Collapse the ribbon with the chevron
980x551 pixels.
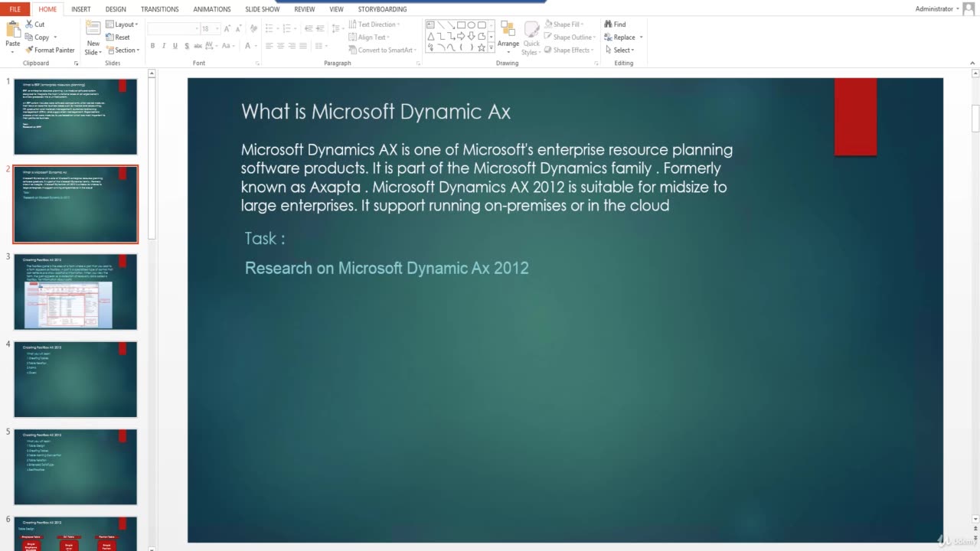(974, 63)
